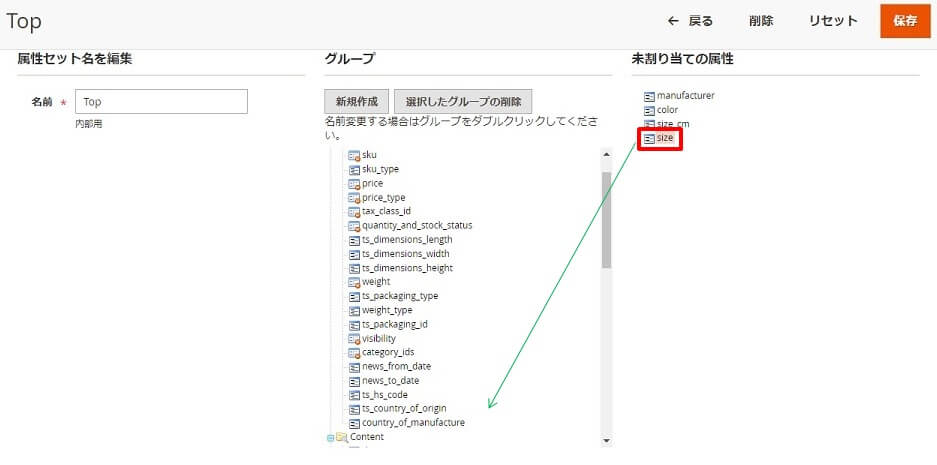This screenshot has height=465, width=937.
Task: Select the manufacturer unassigned attribute label
Action: [x=685, y=96]
